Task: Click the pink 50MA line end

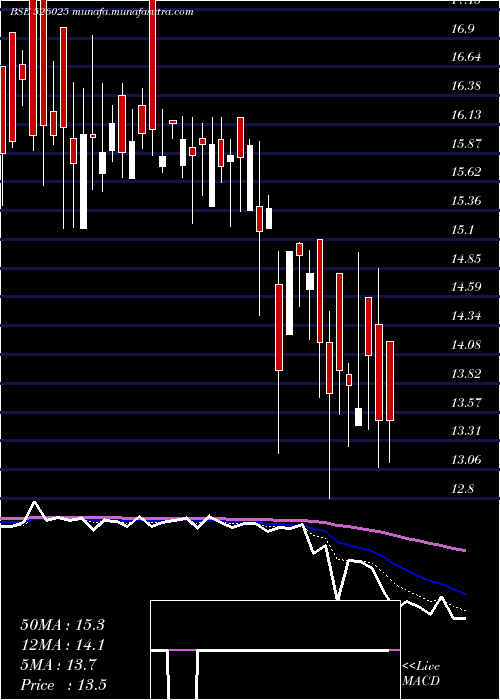Action: coord(464,550)
